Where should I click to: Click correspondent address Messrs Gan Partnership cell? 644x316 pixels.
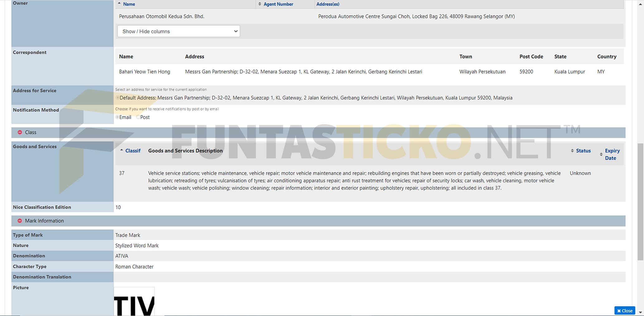coord(303,72)
